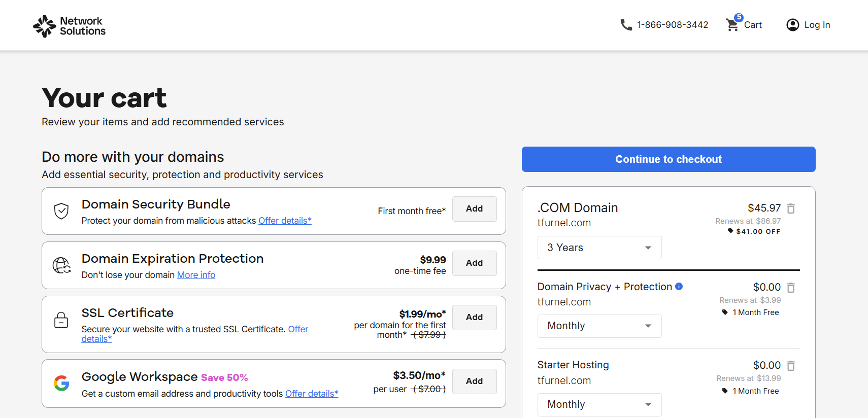Click the Your cart heading
This screenshot has width=868, height=418.
104,98
